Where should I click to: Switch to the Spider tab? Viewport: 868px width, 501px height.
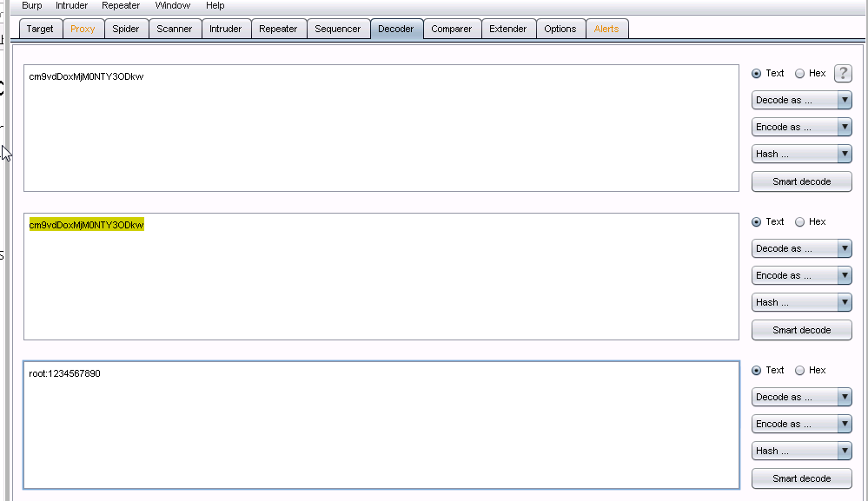126,29
